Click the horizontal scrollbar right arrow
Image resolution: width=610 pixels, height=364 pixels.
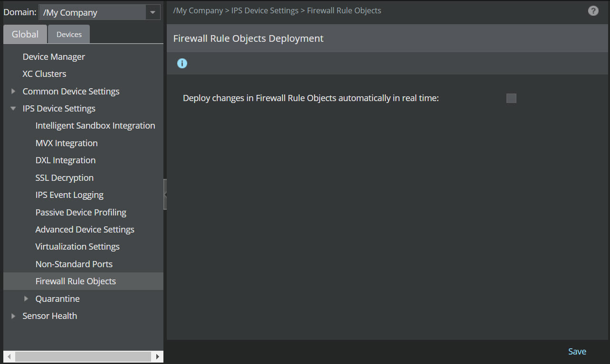157,356
